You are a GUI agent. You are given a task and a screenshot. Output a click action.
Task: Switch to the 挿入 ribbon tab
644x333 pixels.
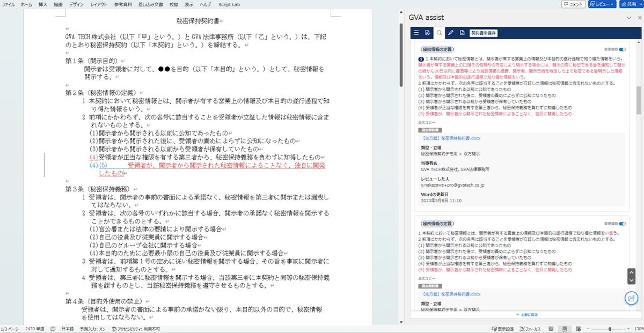[x=43, y=4]
